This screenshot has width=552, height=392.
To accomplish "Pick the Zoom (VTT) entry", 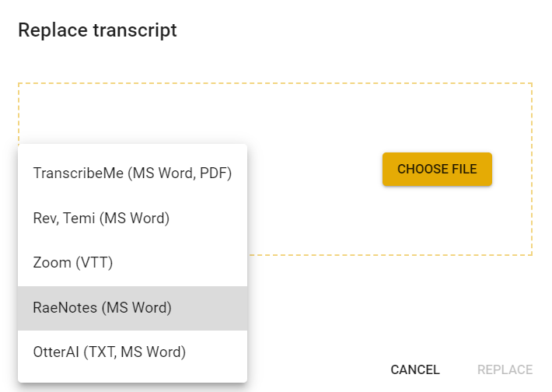I will [132, 263].
